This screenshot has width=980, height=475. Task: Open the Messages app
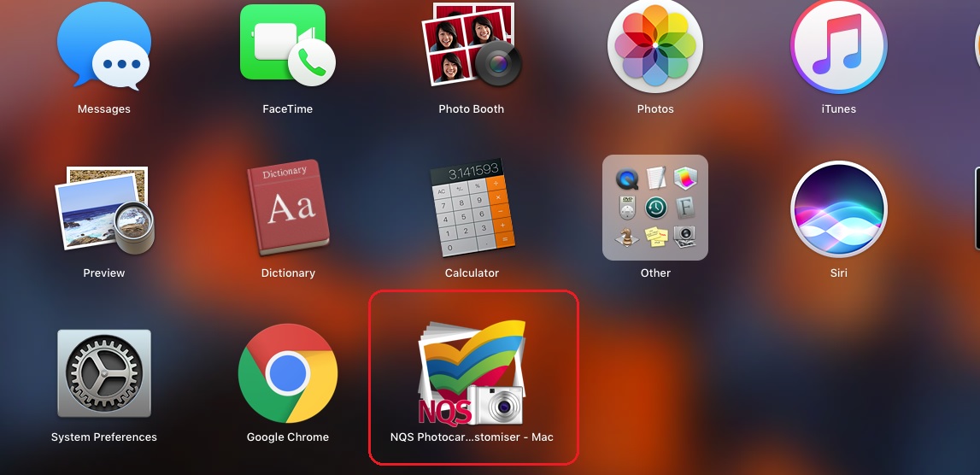[103, 45]
